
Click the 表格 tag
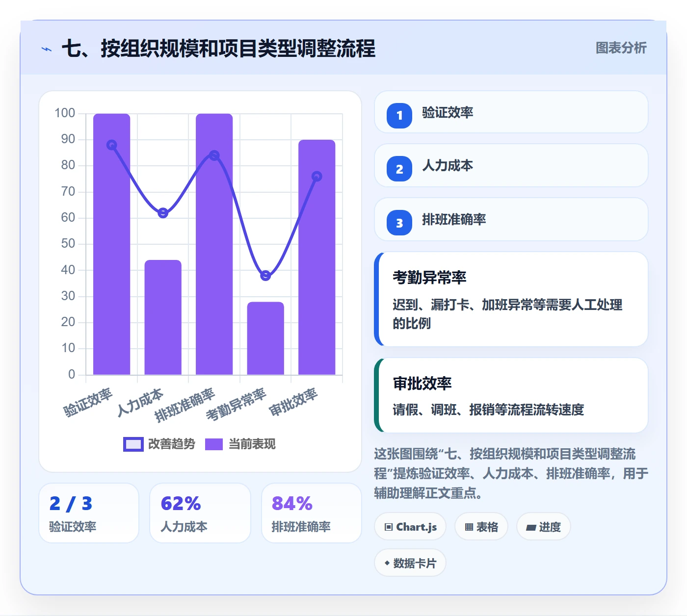(481, 527)
